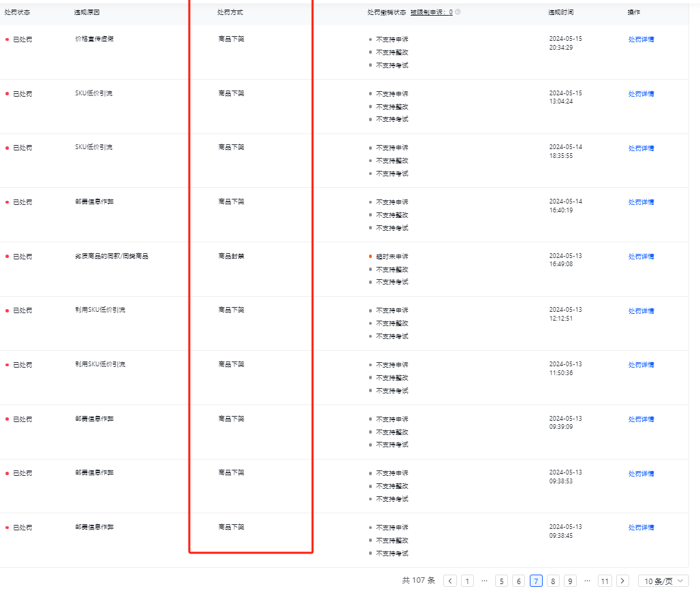Open 处罚详情 for the 劣质商品的同款/同类商品 row
This screenshot has width=700, height=595.
click(641, 257)
